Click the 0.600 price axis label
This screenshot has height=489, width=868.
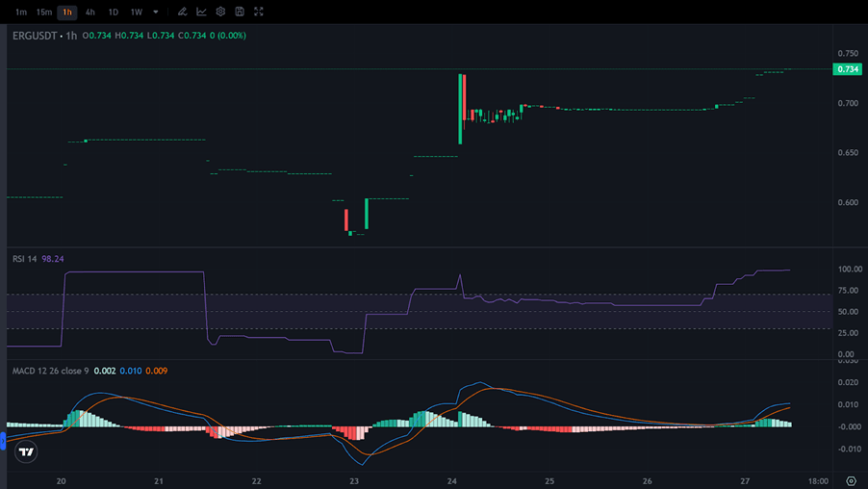pyautogui.click(x=848, y=203)
